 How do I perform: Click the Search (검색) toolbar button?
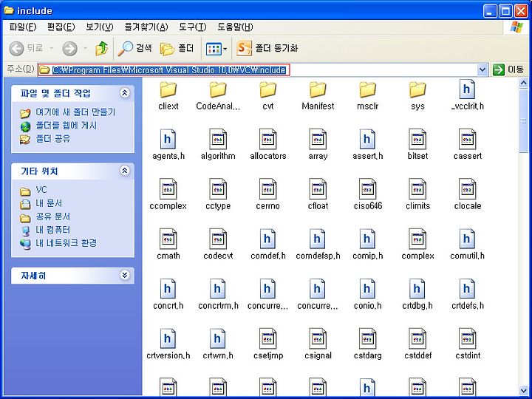(135, 49)
